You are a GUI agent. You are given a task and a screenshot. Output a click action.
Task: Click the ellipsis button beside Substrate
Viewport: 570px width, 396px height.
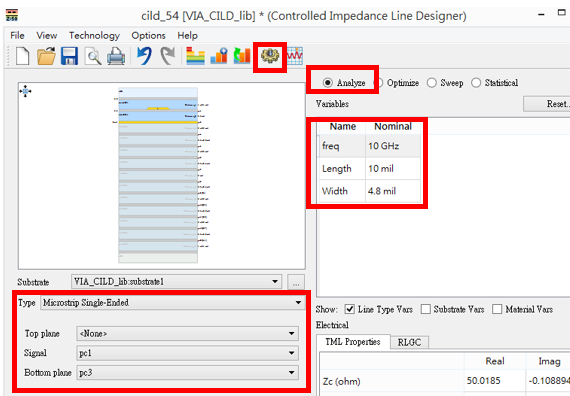(296, 282)
